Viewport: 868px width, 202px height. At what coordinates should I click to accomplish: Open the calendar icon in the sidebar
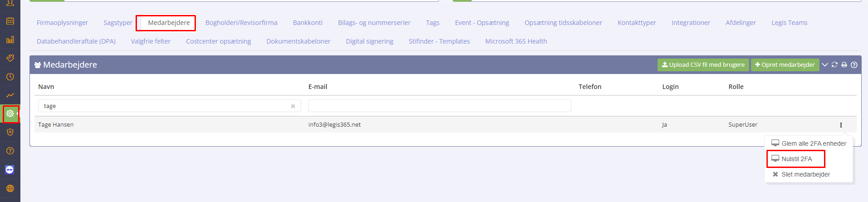tap(10, 21)
